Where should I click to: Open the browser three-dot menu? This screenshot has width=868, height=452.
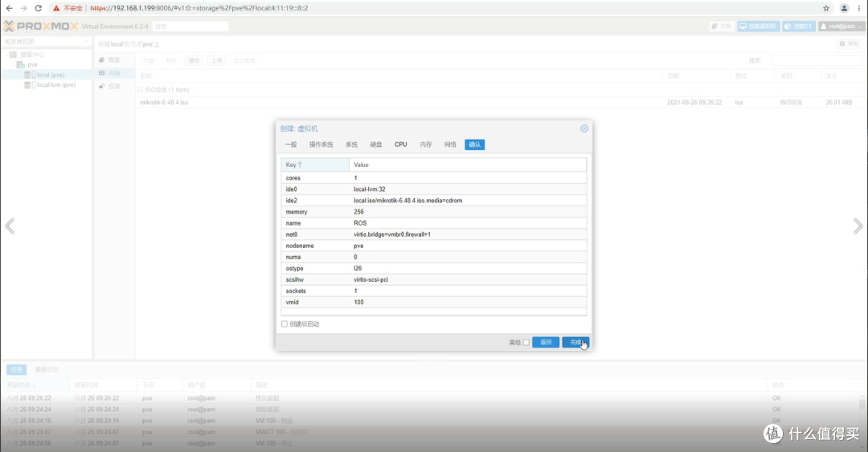[859, 8]
